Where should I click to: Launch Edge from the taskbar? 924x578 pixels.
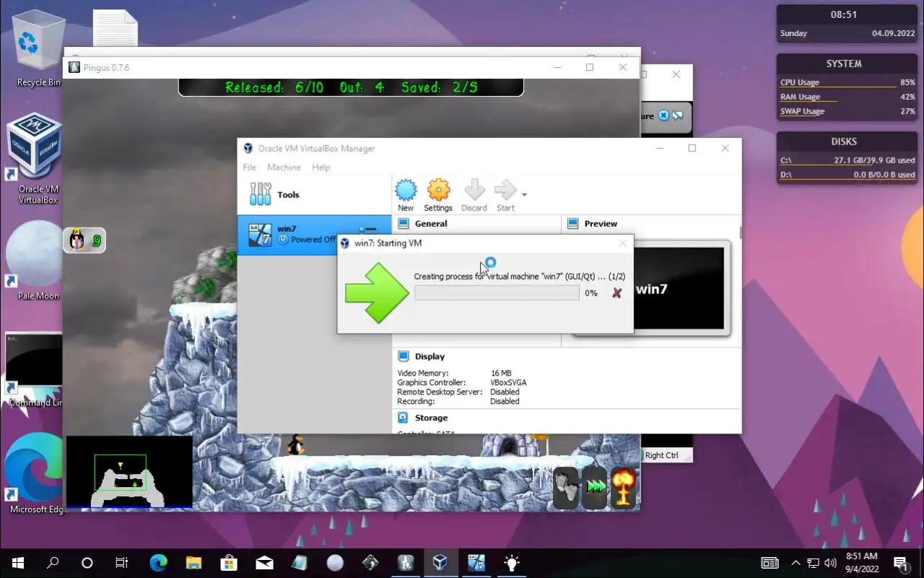(158, 563)
